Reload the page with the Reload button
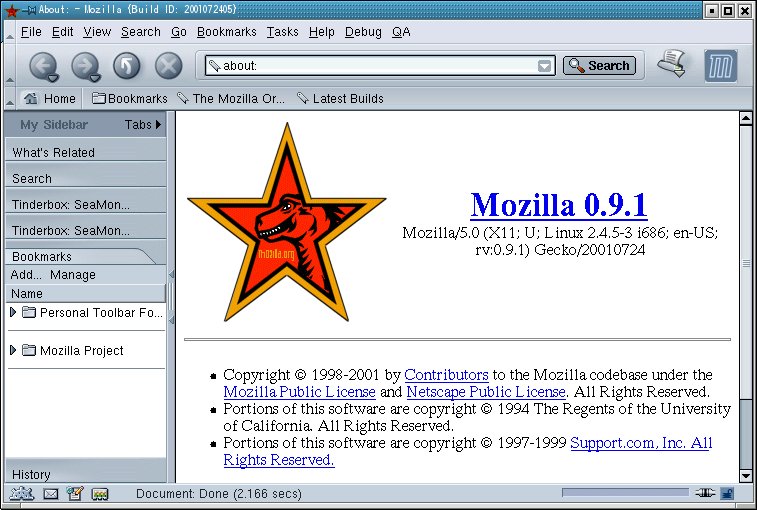This screenshot has width=757, height=510. tap(127, 66)
